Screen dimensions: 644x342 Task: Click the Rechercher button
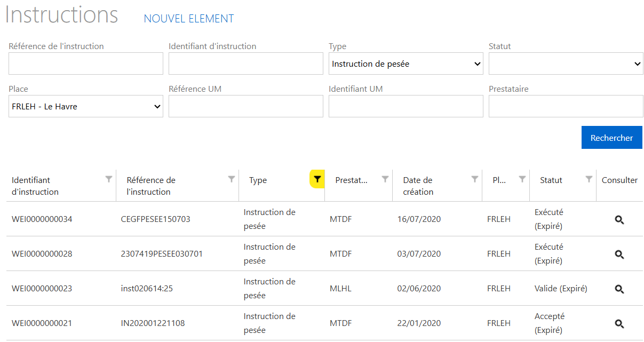click(x=612, y=138)
